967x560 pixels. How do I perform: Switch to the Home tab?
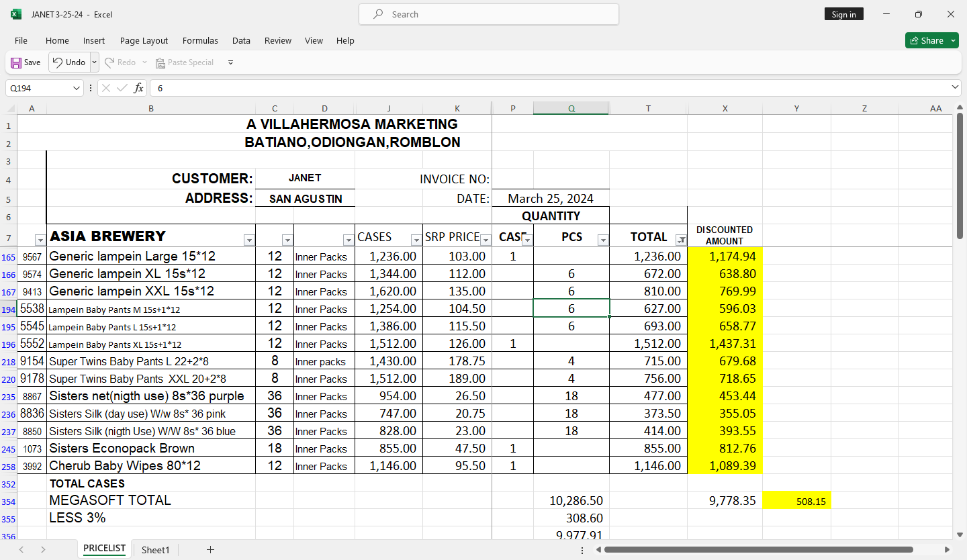tap(57, 41)
